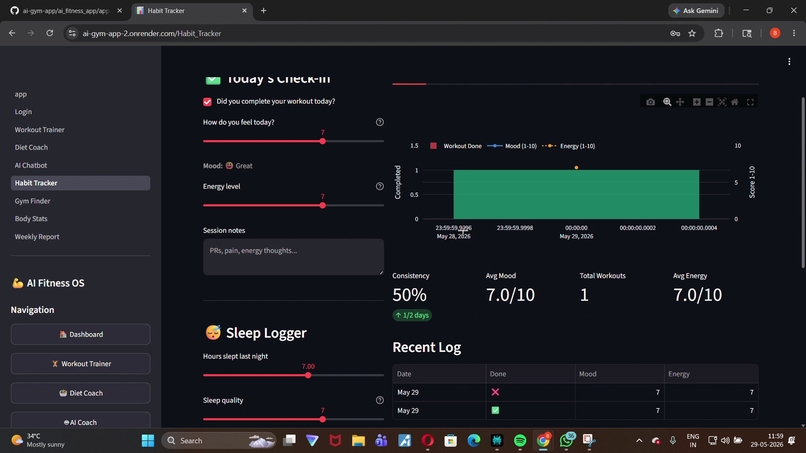Open the site info icon in address bar

tap(72, 33)
